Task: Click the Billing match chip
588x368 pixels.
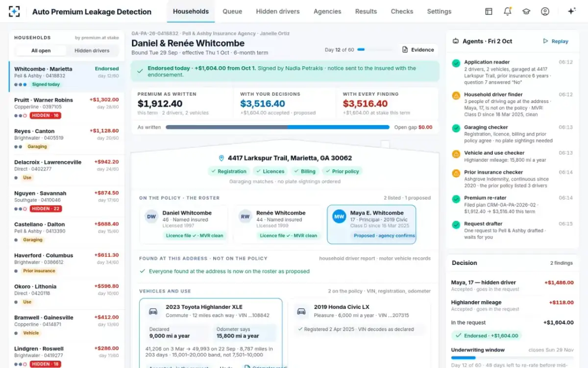Action: pos(304,171)
